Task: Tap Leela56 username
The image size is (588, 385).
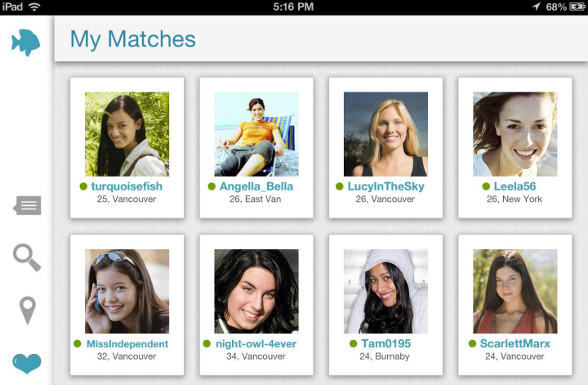Action: 514,186
